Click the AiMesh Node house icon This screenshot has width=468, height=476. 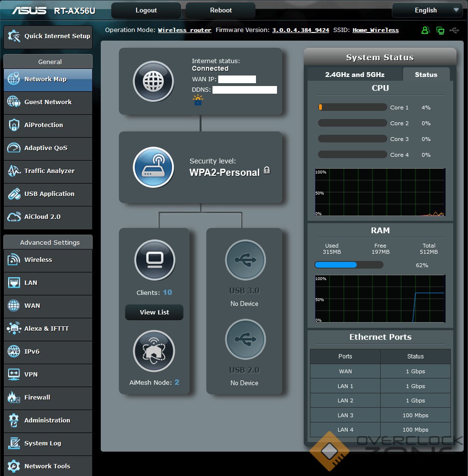click(154, 351)
